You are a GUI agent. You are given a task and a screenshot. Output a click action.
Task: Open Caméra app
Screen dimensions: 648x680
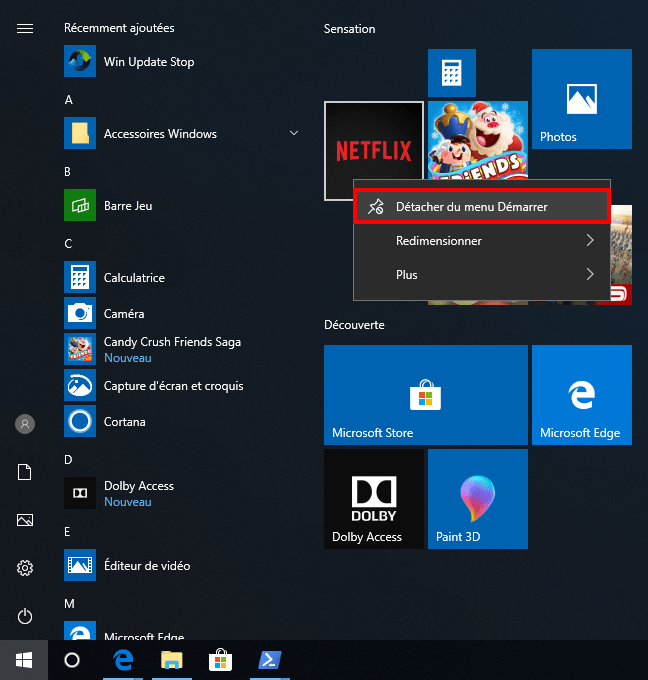(x=182, y=313)
